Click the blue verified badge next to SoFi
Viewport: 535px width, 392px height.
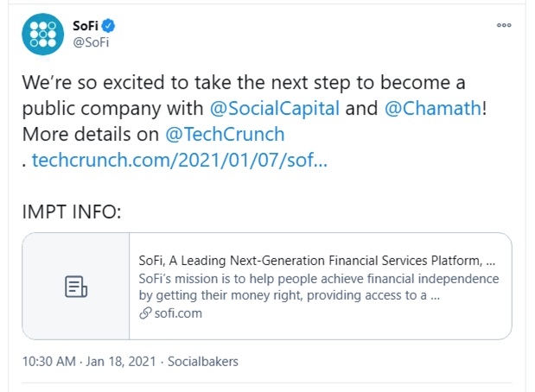tap(109, 26)
